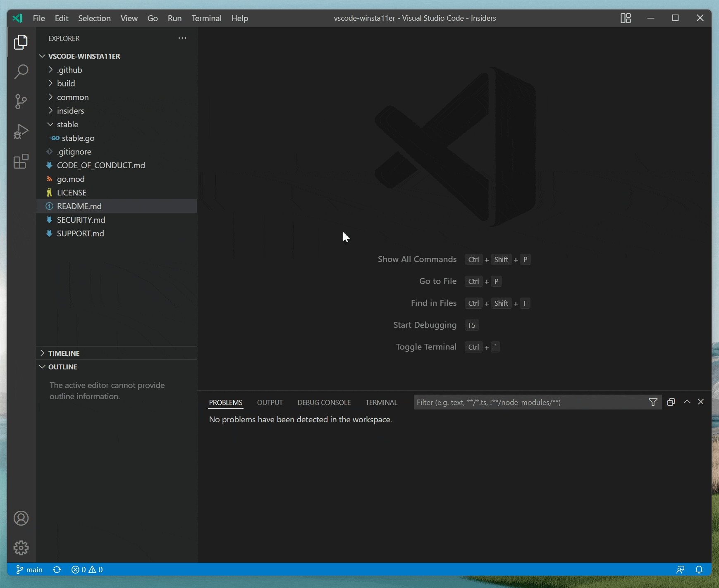Close the bottom panel

[x=701, y=402]
